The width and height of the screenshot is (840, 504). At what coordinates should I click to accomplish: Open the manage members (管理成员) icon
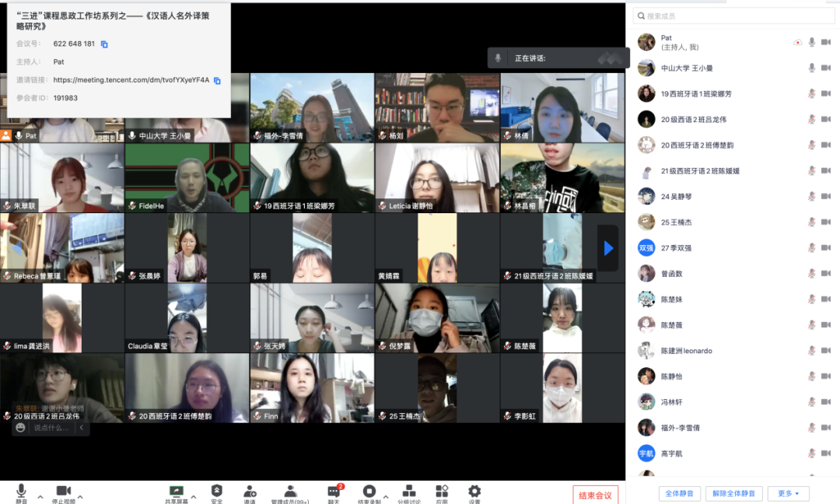(290, 492)
